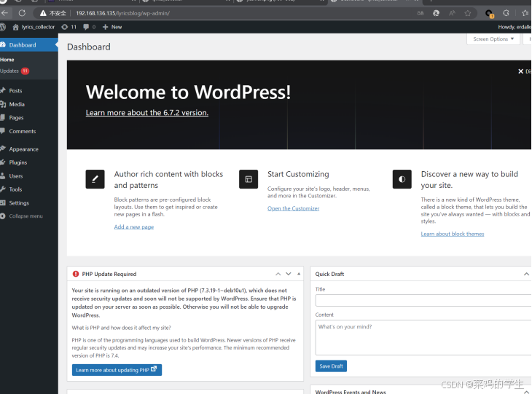Collapse the WordPress Events and News panel

pos(526,392)
